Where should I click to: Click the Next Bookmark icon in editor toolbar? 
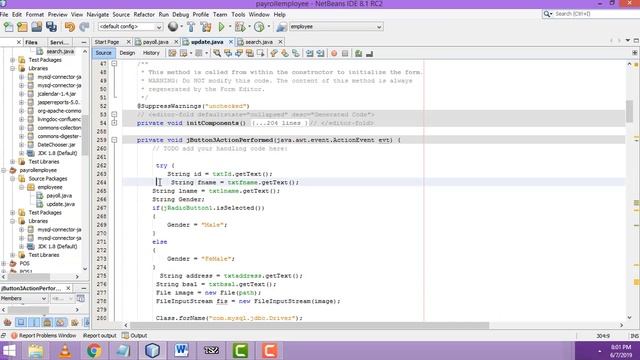(x=284, y=53)
